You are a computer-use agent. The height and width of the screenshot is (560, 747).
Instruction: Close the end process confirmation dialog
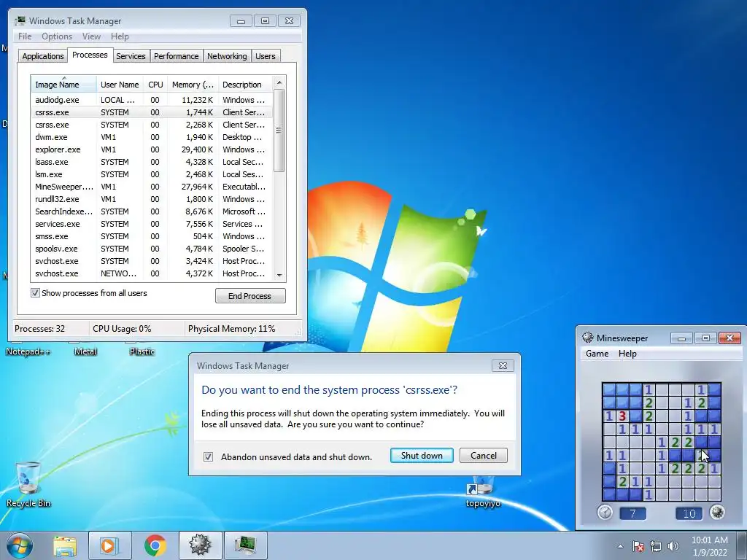pyautogui.click(x=503, y=366)
